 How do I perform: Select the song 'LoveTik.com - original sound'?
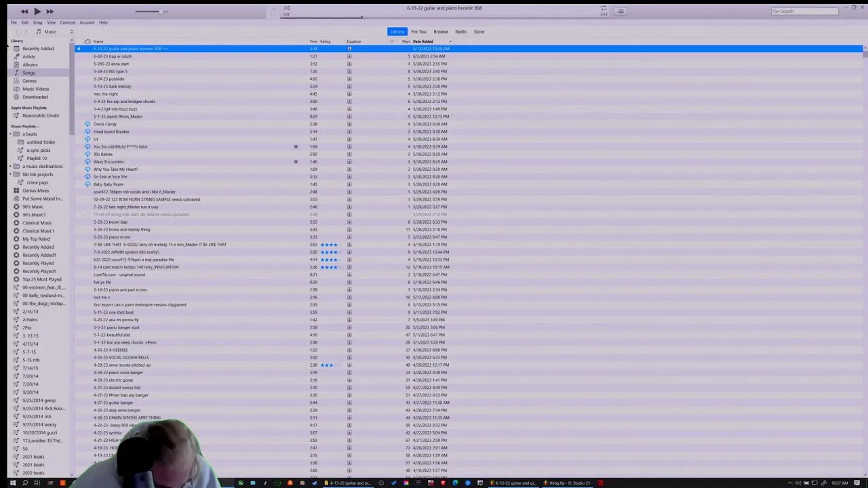[119, 274]
